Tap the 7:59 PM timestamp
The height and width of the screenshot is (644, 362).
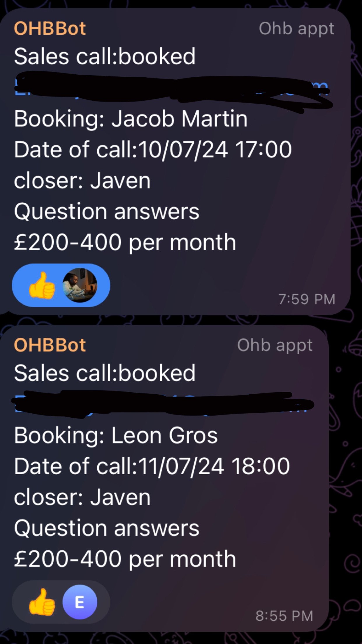coord(307,299)
